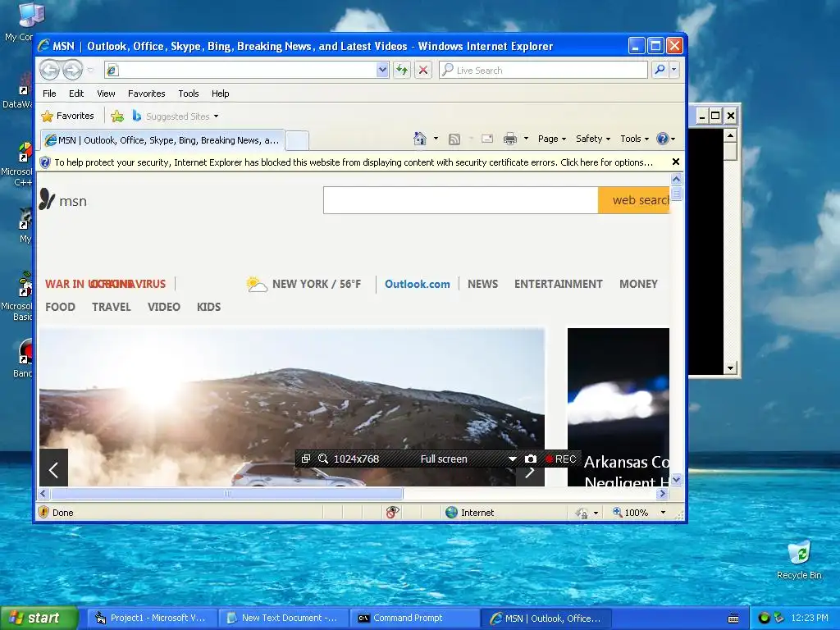Click the security information bar message
The image size is (840, 630).
click(354, 162)
